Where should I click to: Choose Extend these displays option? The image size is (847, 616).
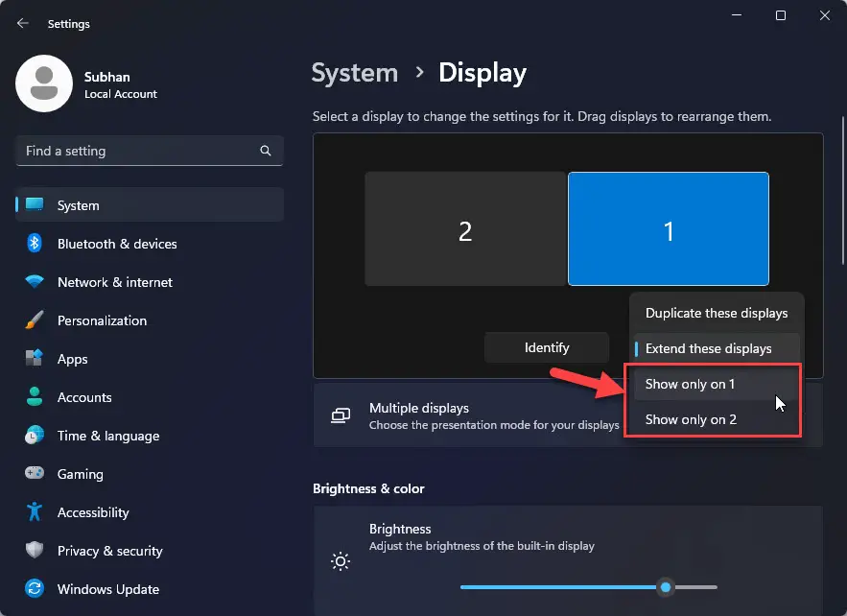[x=717, y=348]
